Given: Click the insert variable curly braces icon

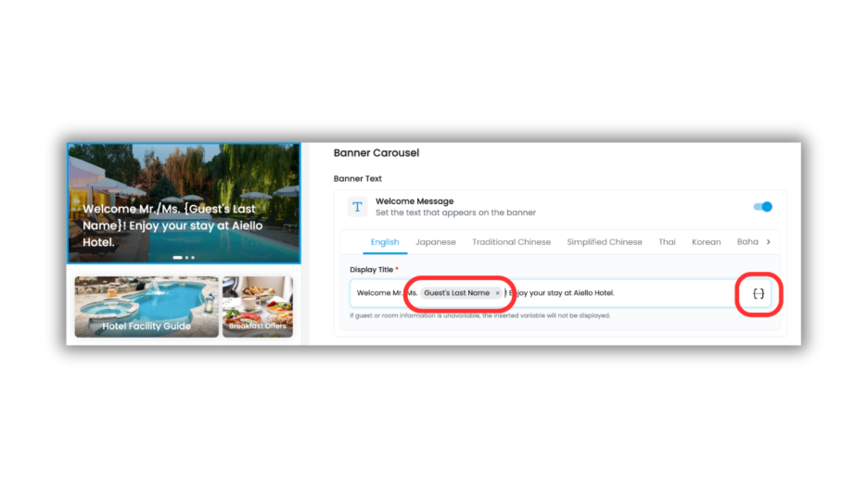Looking at the screenshot, I should tap(759, 293).
